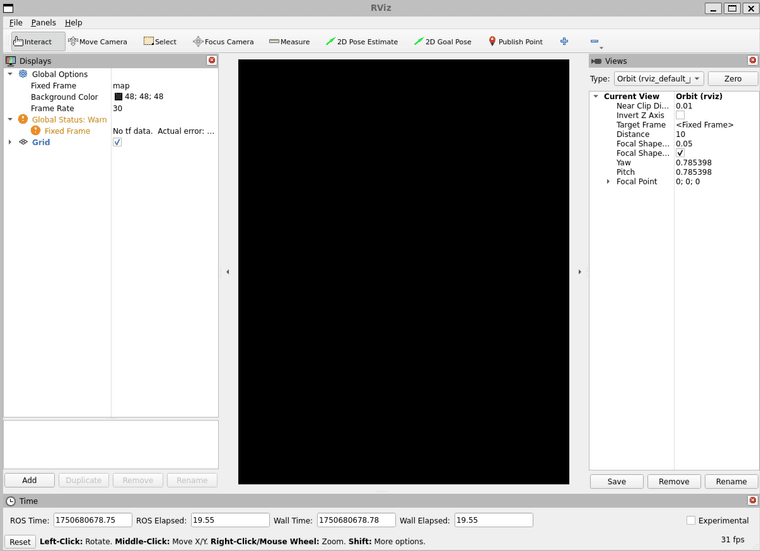Image resolution: width=760 pixels, height=551 pixels.
Task: Click the Zero view button
Action: (x=732, y=79)
